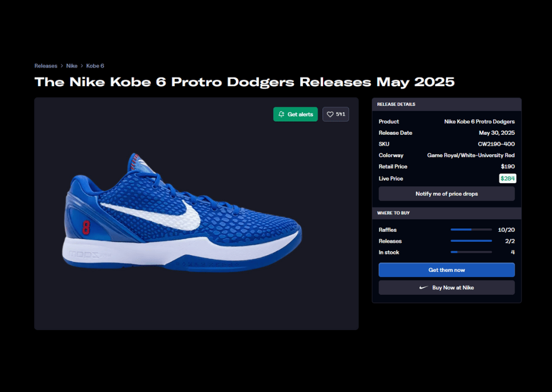Toggle the 541 likes favorite button
Screen dimensions: 552x392
click(335, 115)
